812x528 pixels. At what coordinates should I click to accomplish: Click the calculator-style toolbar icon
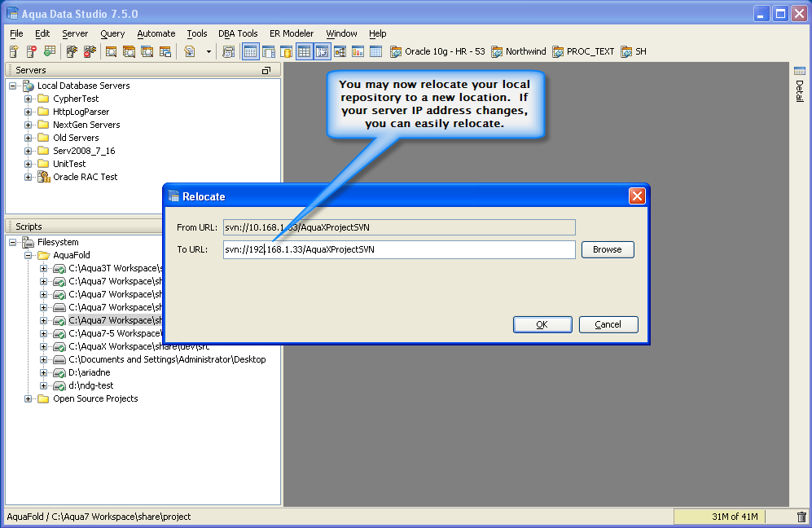coord(228,51)
